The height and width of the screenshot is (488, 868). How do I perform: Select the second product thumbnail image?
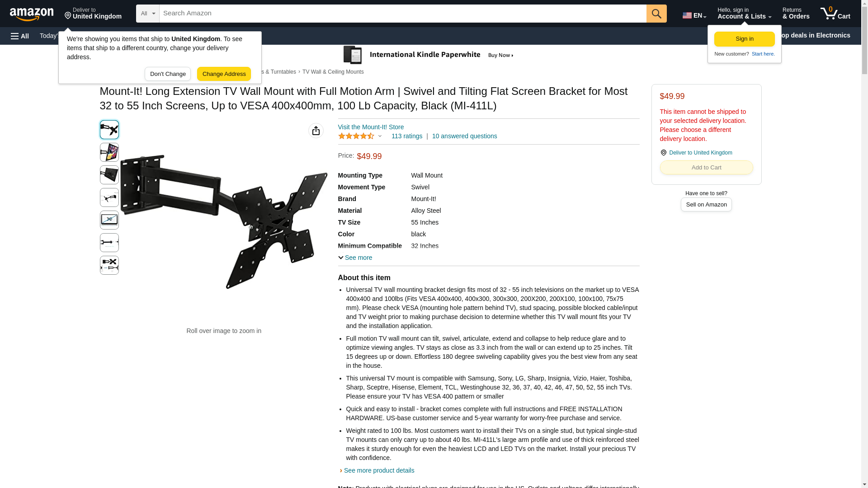pyautogui.click(x=109, y=152)
